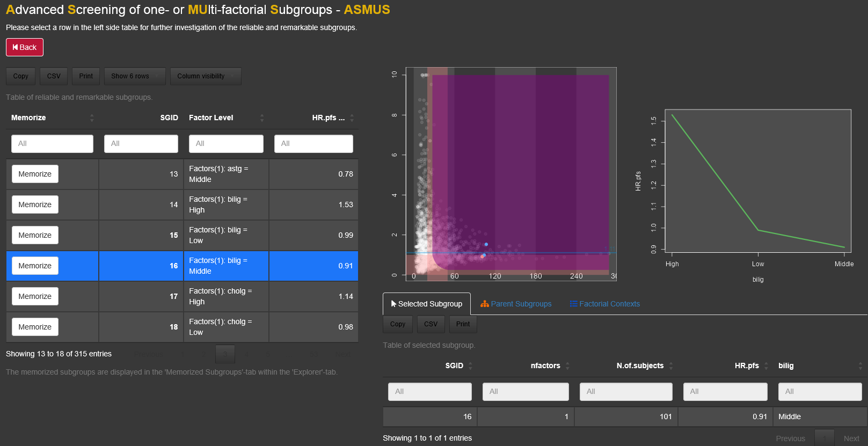The image size is (868, 446).
Task: Select row 17 cholg = High
Action: (225, 296)
